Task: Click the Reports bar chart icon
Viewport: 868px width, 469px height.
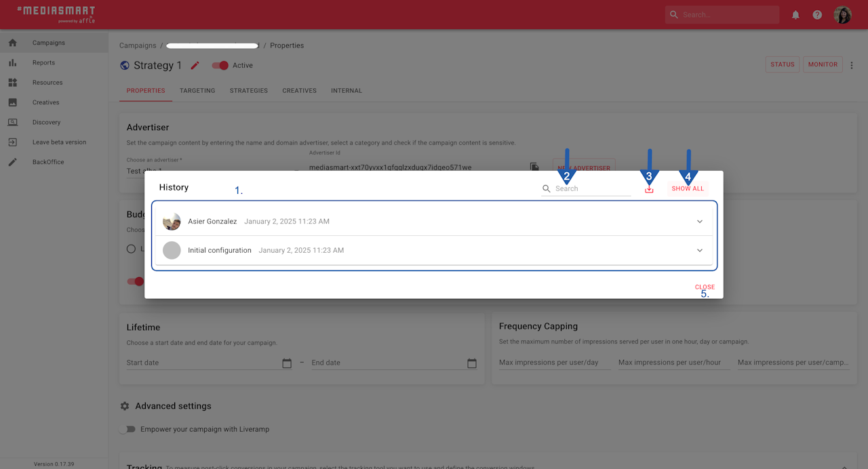Action: click(13, 62)
